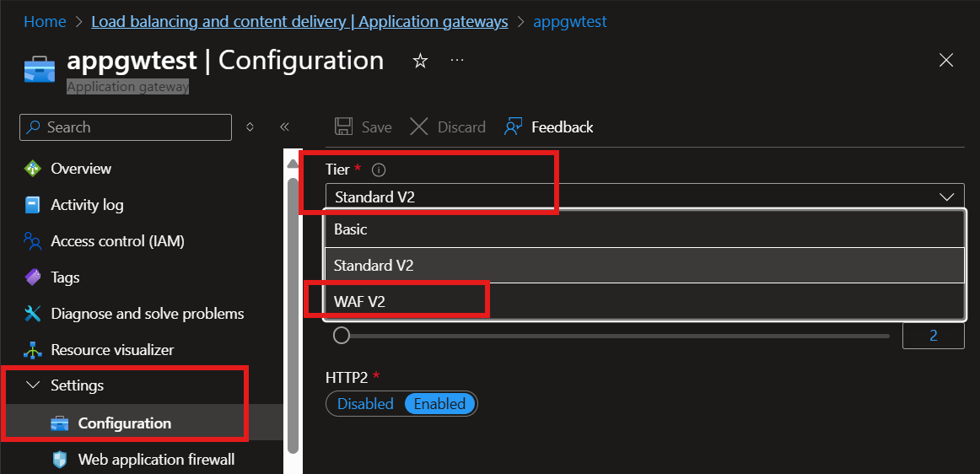Set HTTP2 to Enabled
Screen dimensions: 980x474
tap(440, 404)
